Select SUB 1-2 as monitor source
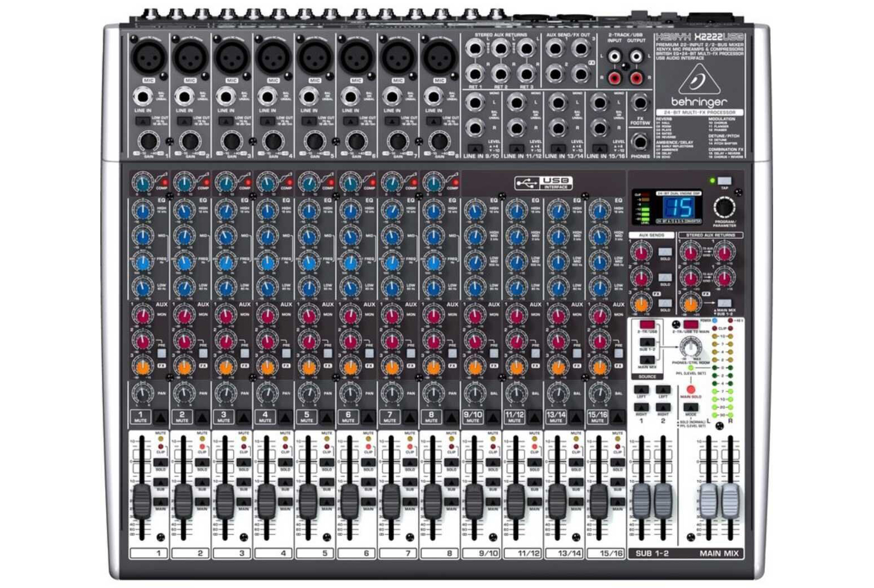 click(x=647, y=342)
